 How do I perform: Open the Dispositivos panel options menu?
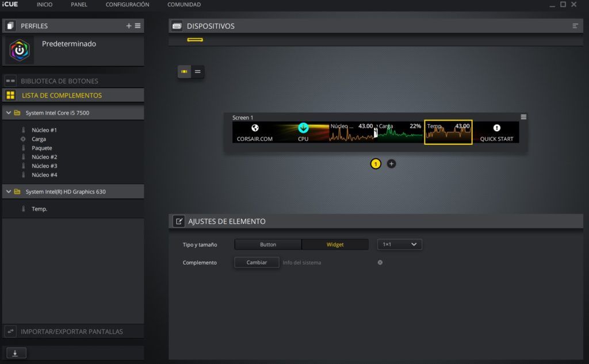click(575, 26)
